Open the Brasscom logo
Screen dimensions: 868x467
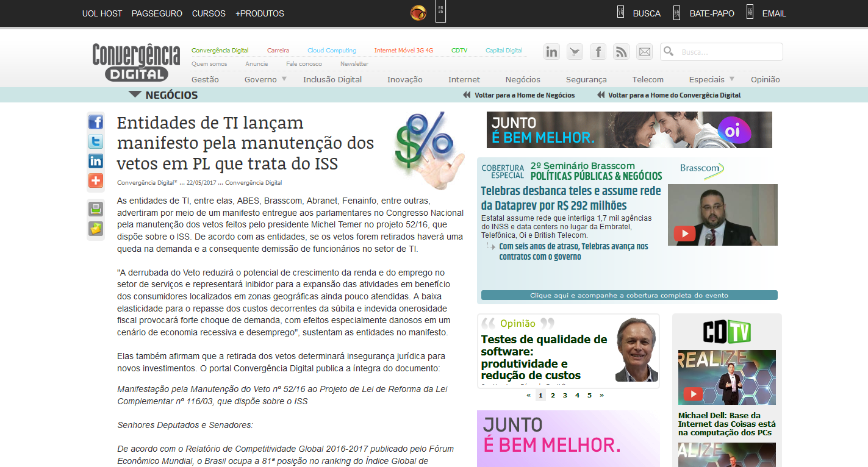tap(702, 170)
